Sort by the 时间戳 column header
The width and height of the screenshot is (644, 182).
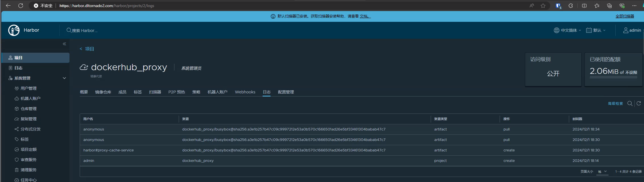tap(577, 119)
